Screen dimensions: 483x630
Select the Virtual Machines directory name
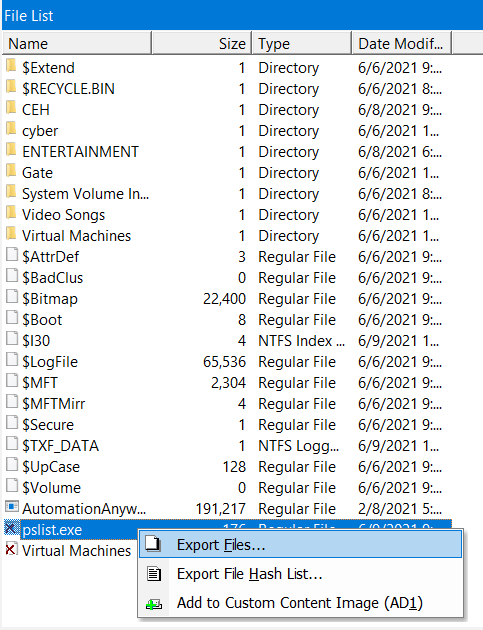[x=76, y=236]
